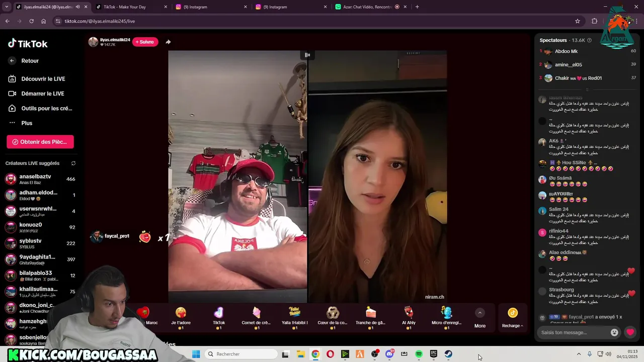Click the address bar URL
The width and height of the screenshot is (644, 362).
click(100, 21)
